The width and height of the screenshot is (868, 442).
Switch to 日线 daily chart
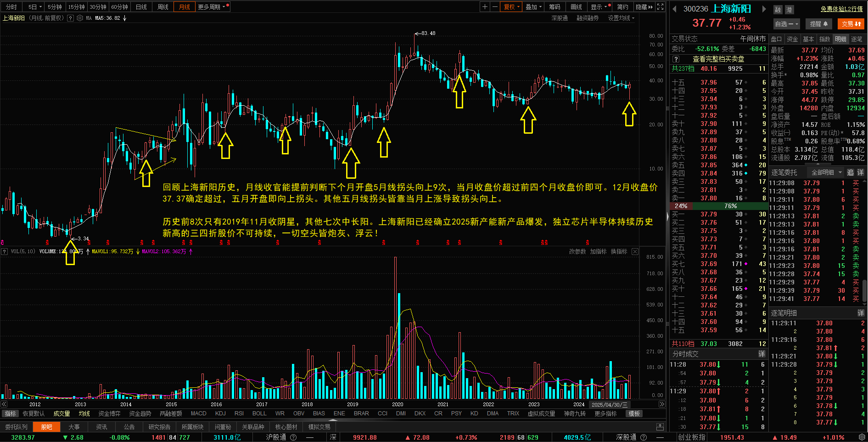[141, 7]
